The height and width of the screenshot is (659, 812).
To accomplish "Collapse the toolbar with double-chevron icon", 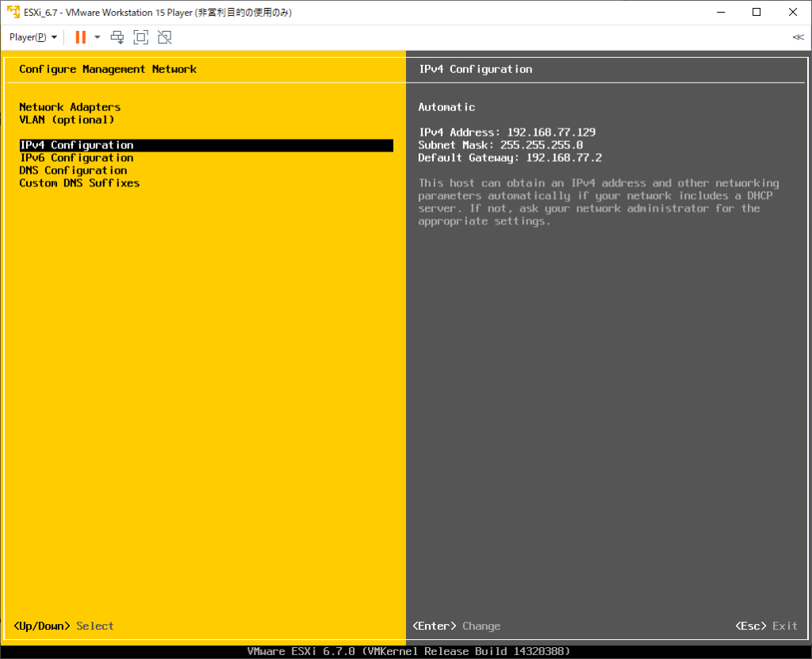I will click(x=798, y=37).
